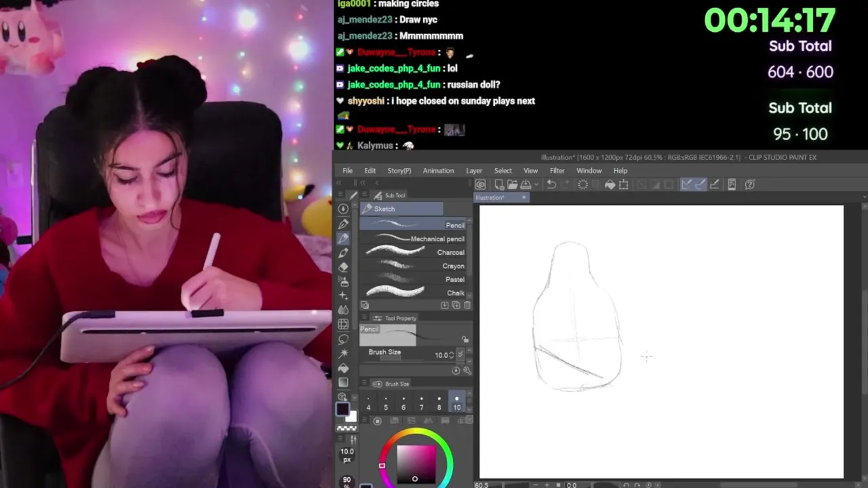Open the Brush Size palette menu

click(x=364, y=384)
